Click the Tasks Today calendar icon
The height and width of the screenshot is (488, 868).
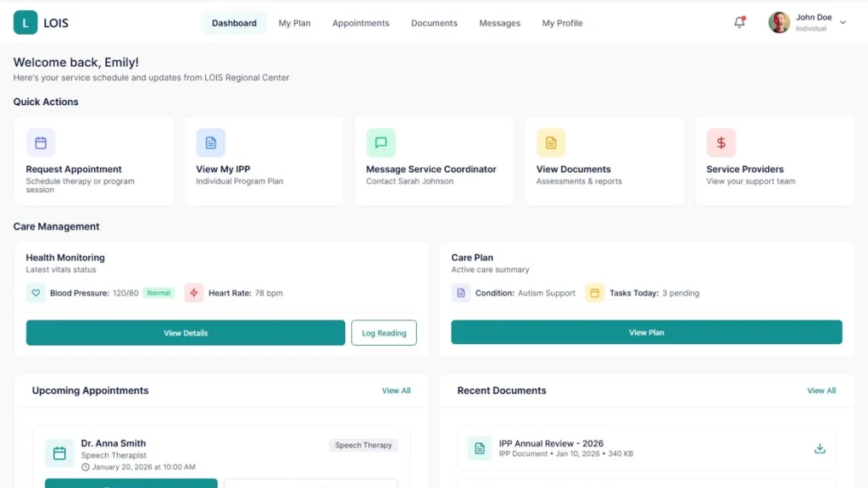click(594, 292)
